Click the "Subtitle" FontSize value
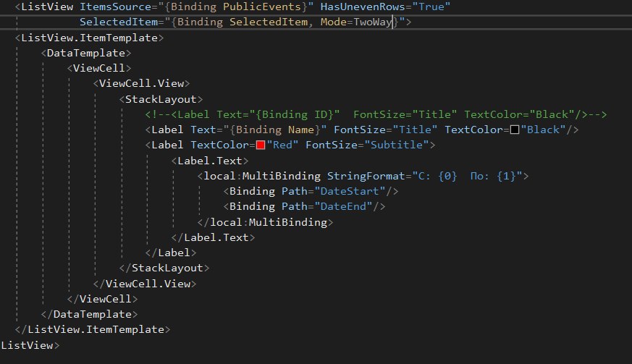 pos(397,145)
